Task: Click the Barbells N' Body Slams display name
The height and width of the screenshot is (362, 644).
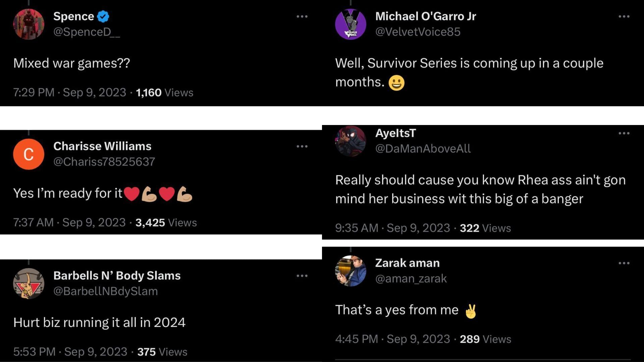Action: (117, 276)
